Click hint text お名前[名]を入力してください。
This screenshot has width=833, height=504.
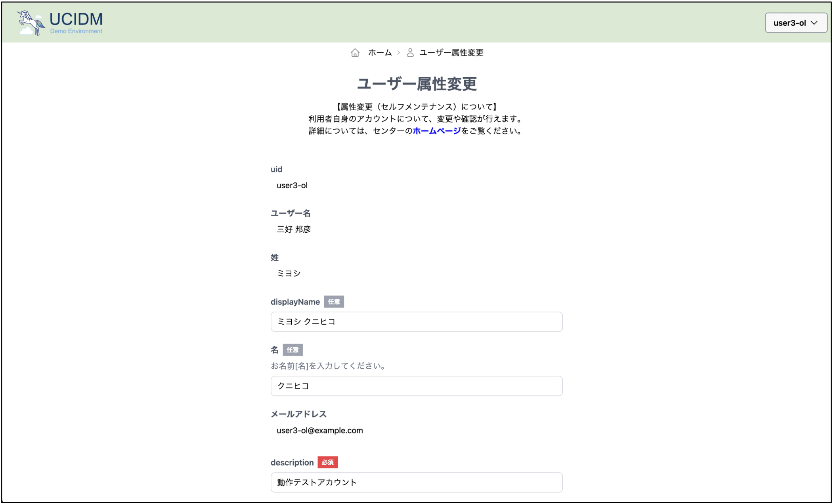tap(329, 366)
